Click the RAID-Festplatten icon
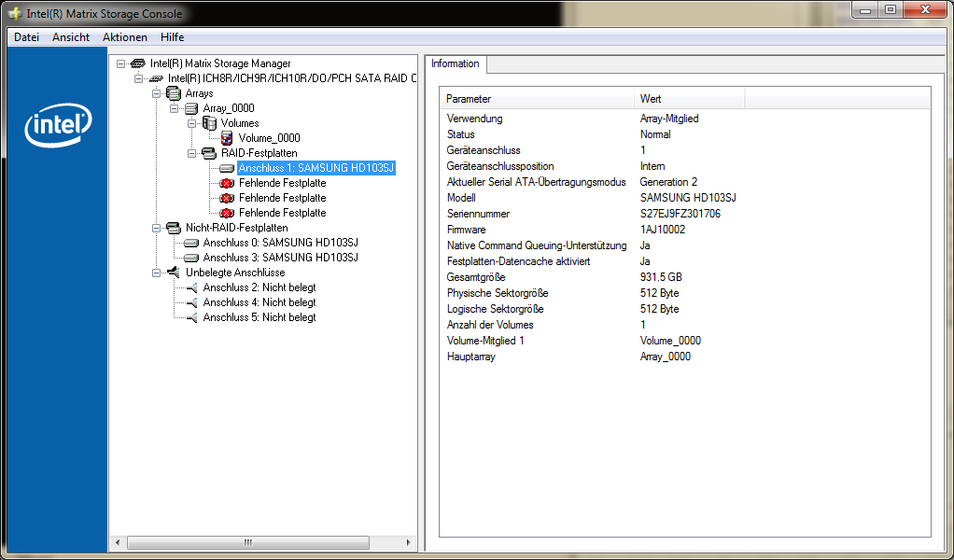The height and width of the screenshot is (560, 954). click(209, 153)
